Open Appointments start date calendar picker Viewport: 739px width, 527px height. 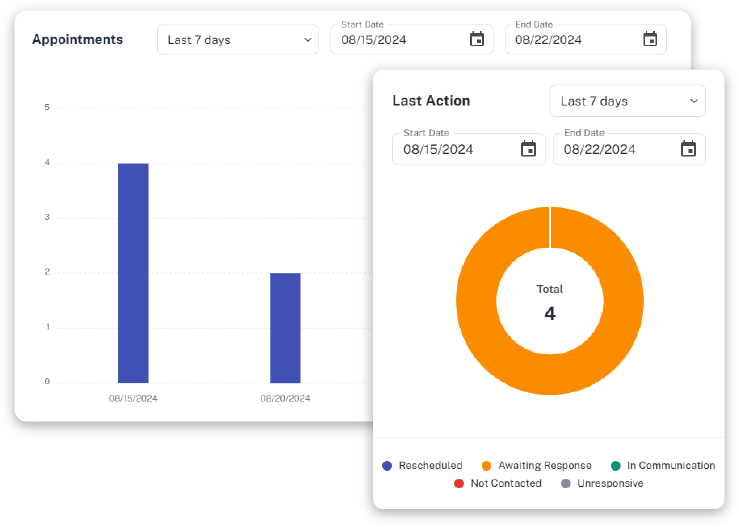pyautogui.click(x=477, y=40)
